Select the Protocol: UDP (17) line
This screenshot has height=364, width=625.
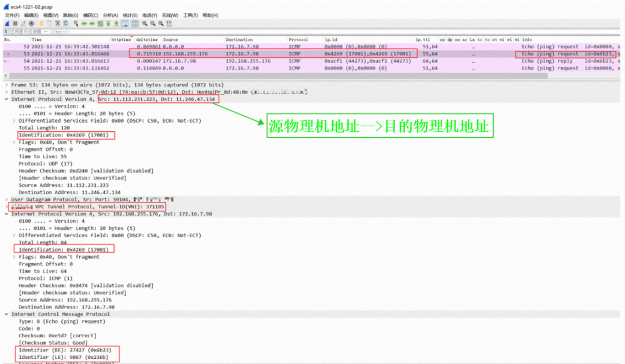pos(46,164)
